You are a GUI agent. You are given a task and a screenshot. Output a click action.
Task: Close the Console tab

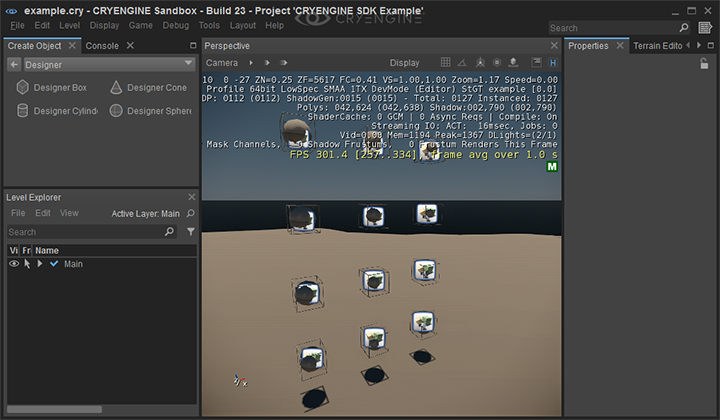pyautogui.click(x=130, y=45)
